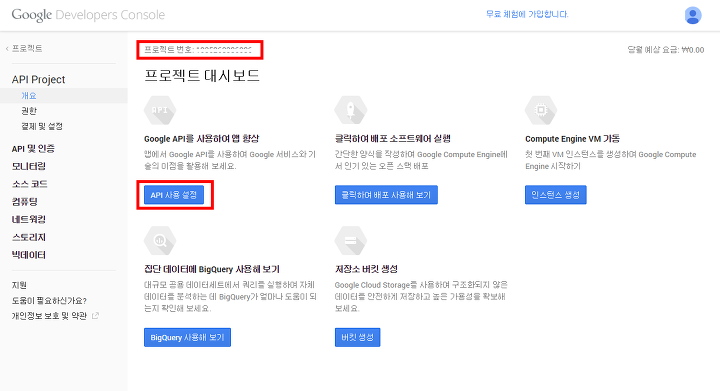Click the 프로젝트 번호 text
Image resolution: width=720 pixels, height=391 pixels.
[x=198, y=50]
